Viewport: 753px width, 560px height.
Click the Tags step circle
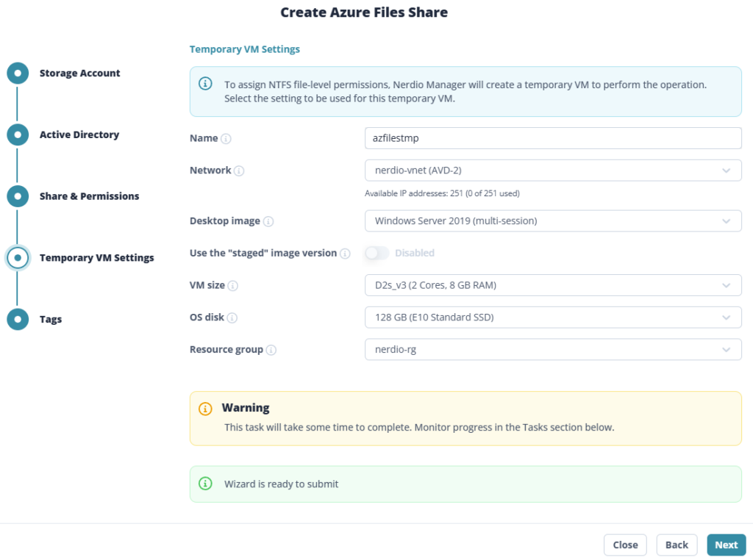[18, 319]
